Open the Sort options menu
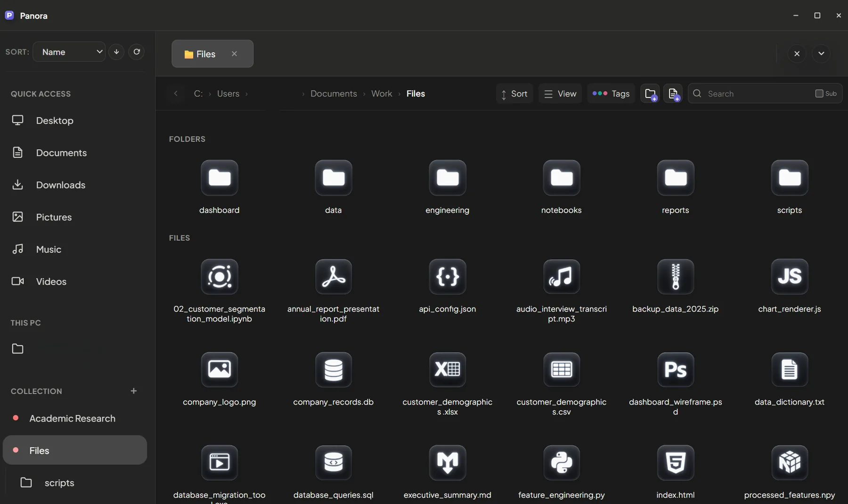This screenshot has width=848, height=504. coord(514,94)
